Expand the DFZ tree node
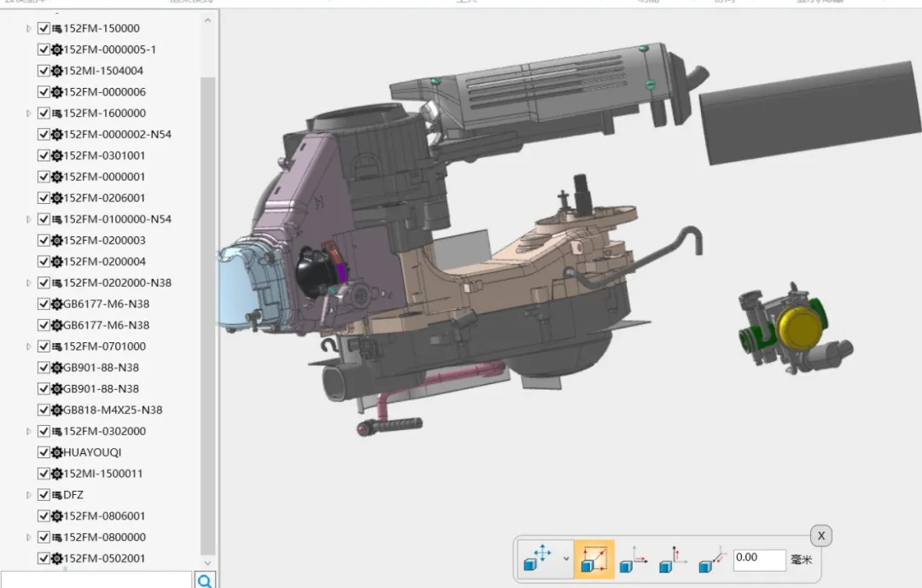The width and height of the screenshot is (922, 588). [29, 495]
